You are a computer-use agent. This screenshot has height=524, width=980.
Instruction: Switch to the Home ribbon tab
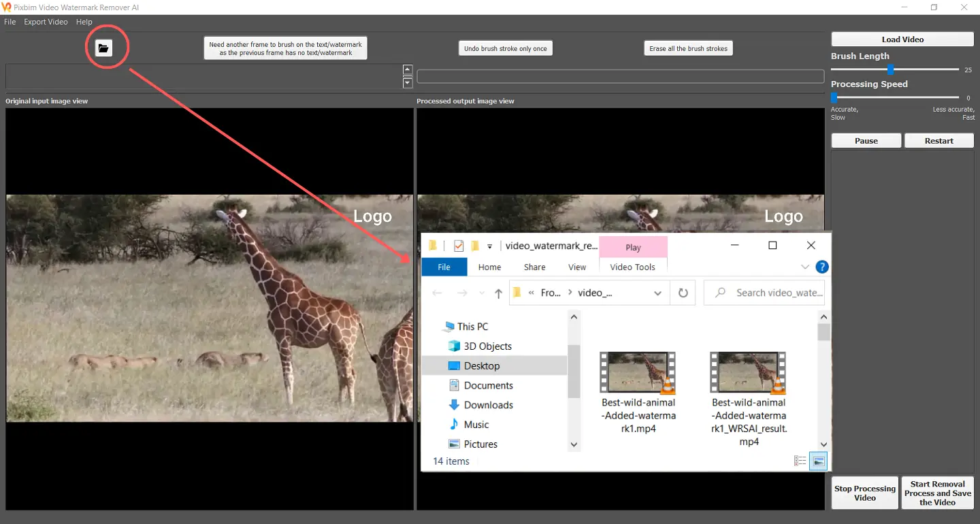pos(489,267)
